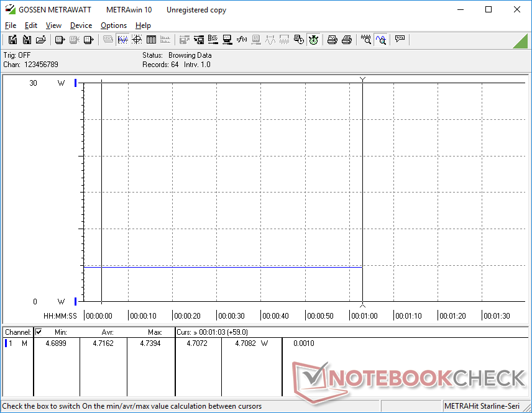
Task: Click the greyed-out device transfer icon
Action: click(256, 40)
